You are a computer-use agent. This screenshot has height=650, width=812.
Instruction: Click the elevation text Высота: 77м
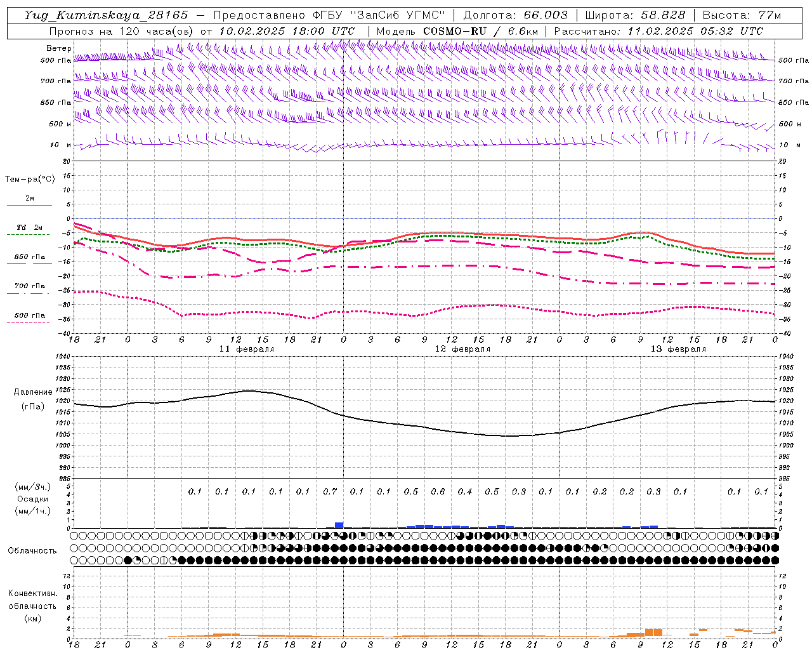[742, 15]
